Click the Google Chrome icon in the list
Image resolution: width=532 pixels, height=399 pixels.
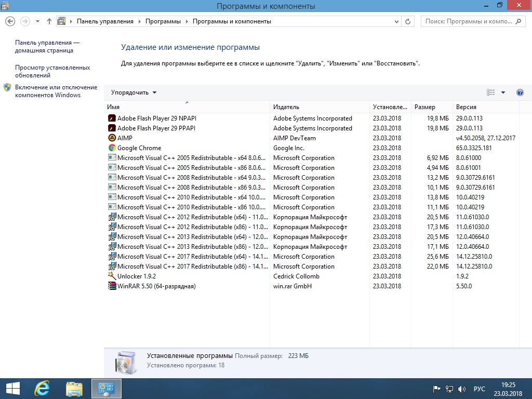tap(112, 148)
